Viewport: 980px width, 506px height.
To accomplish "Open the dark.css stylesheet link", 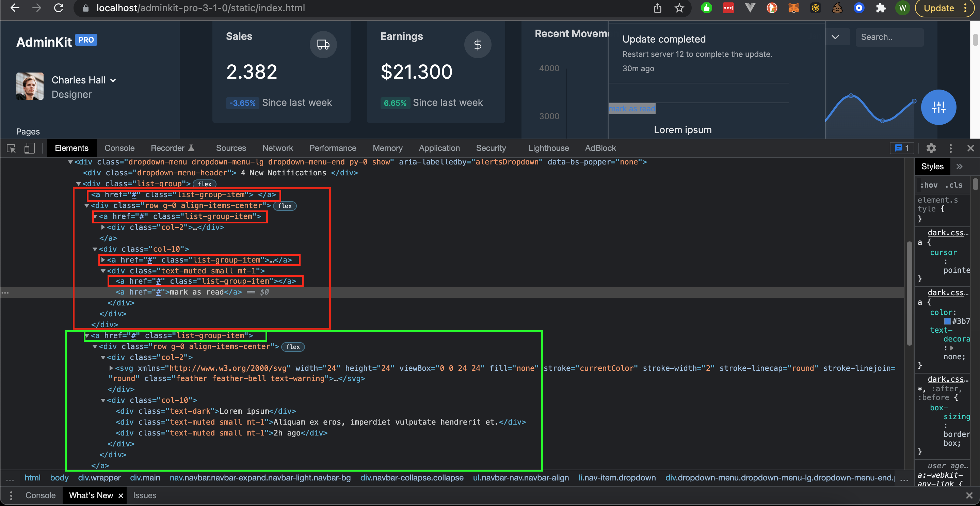I will click(946, 233).
